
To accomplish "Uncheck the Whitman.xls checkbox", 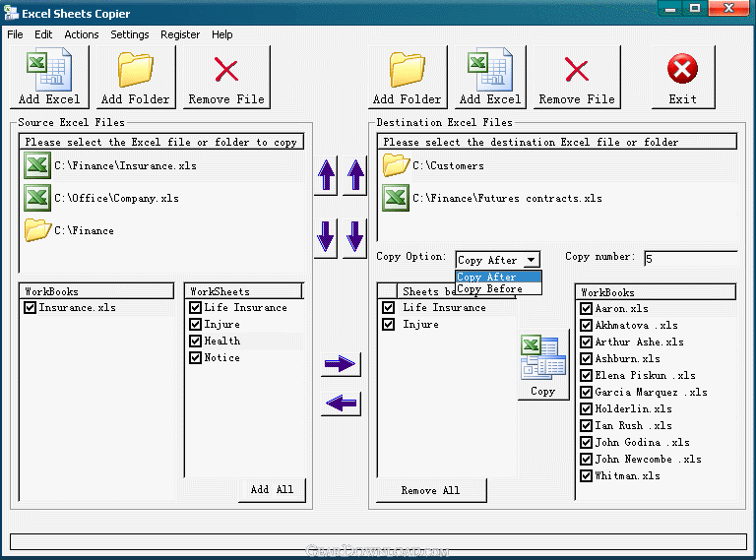I will point(587,475).
